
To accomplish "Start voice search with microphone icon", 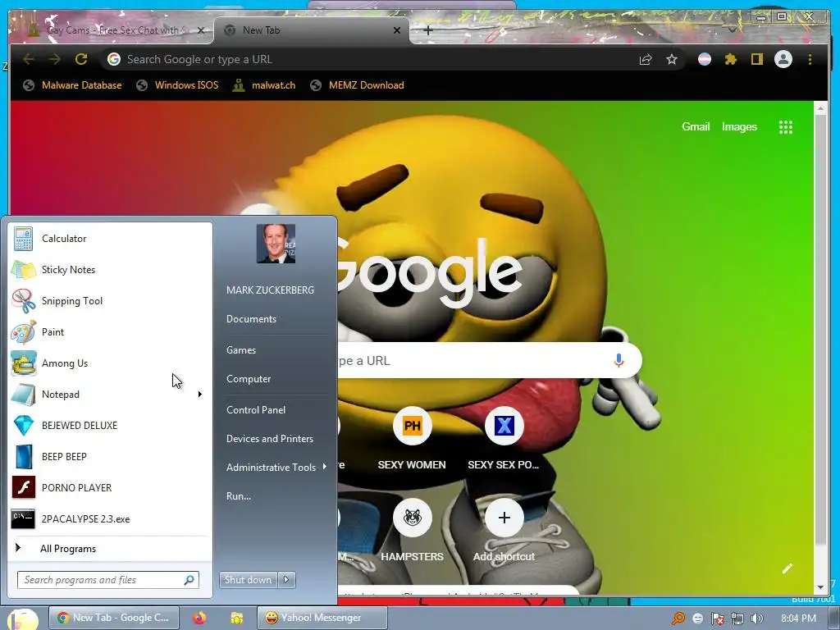I will coord(619,361).
